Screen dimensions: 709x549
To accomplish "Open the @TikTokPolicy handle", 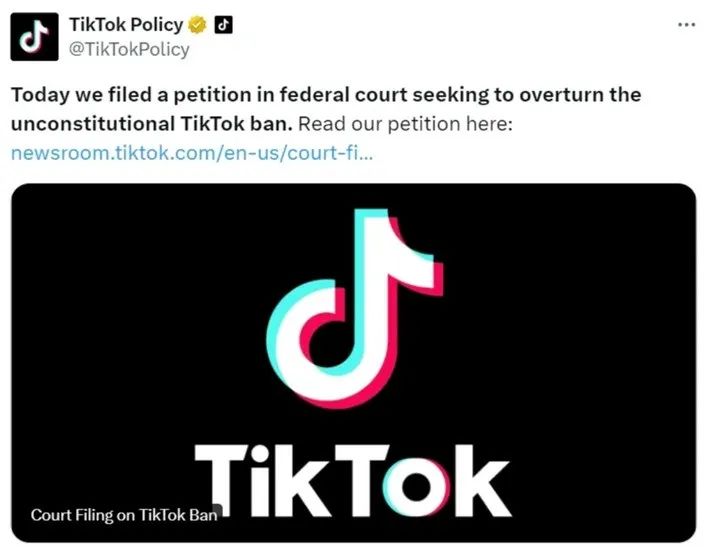I will [x=129, y=49].
